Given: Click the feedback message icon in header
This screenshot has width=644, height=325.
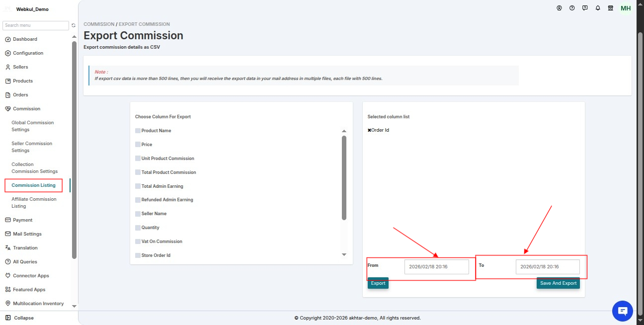Looking at the screenshot, I should click(585, 8).
